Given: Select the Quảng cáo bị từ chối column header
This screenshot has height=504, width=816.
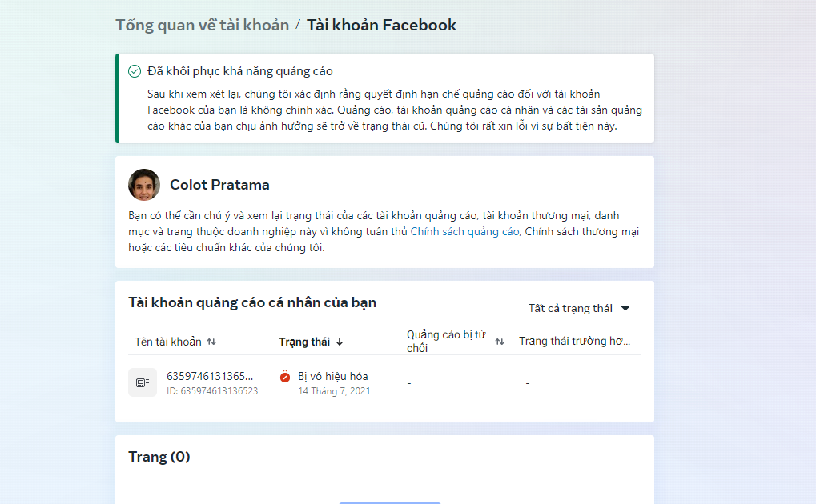Looking at the screenshot, I should 446,342.
